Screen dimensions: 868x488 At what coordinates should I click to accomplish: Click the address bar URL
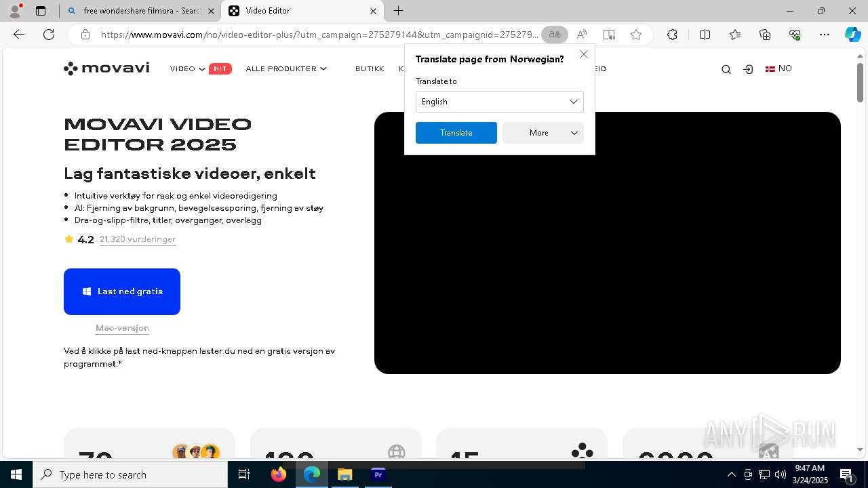coord(319,35)
